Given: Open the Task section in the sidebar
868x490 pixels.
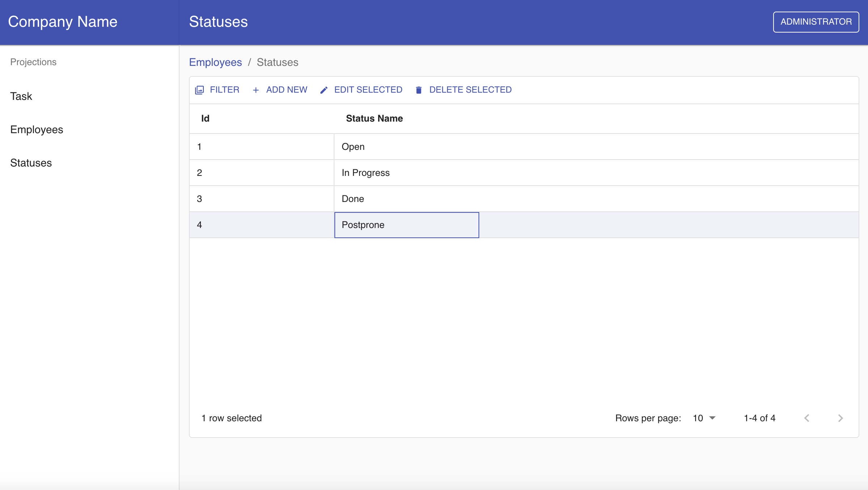Looking at the screenshot, I should (21, 96).
